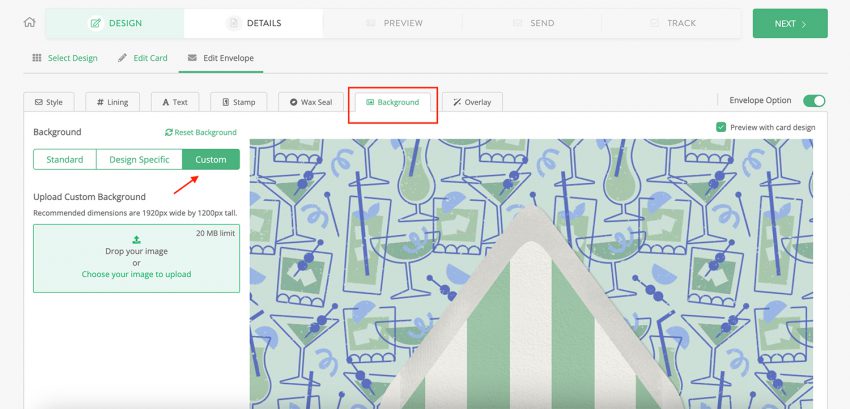Click the green Next button
The width and height of the screenshot is (850, 409).
789,23
